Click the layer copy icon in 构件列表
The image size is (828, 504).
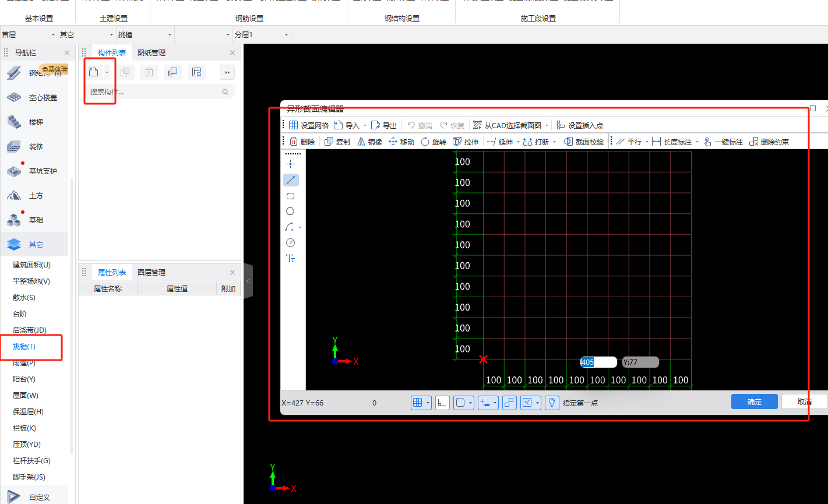click(172, 72)
